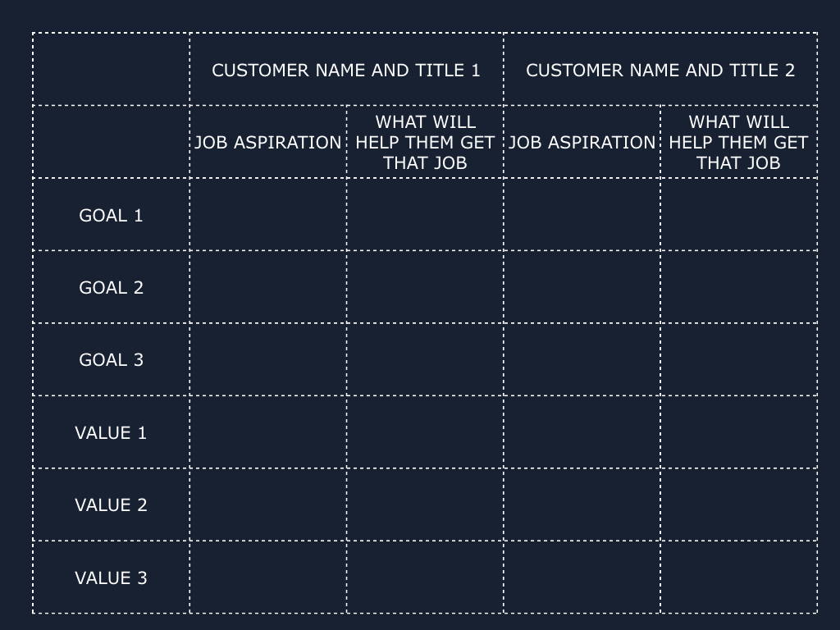
Task: Click What Will Help Them header under Customer 2
Action: tap(739, 142)
